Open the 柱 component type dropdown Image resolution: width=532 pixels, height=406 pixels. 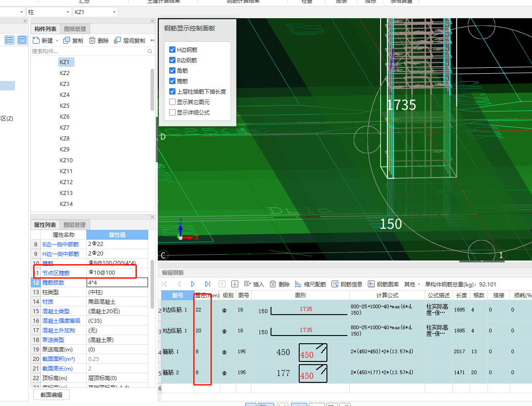pyautogui.click(x=49, y=12)
